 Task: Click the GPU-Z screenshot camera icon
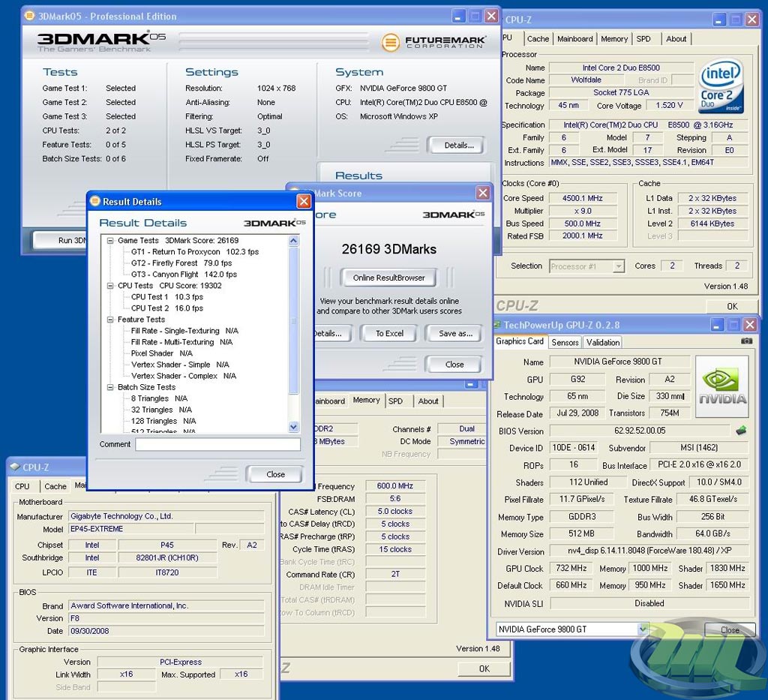(x=746, y=341)
